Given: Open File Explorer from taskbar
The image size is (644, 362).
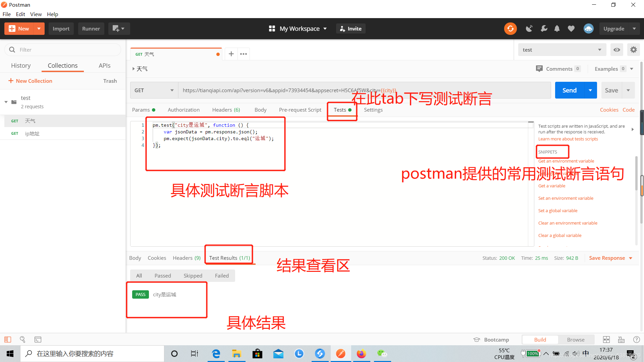Looking at the screenshot, I should (236, 354).
